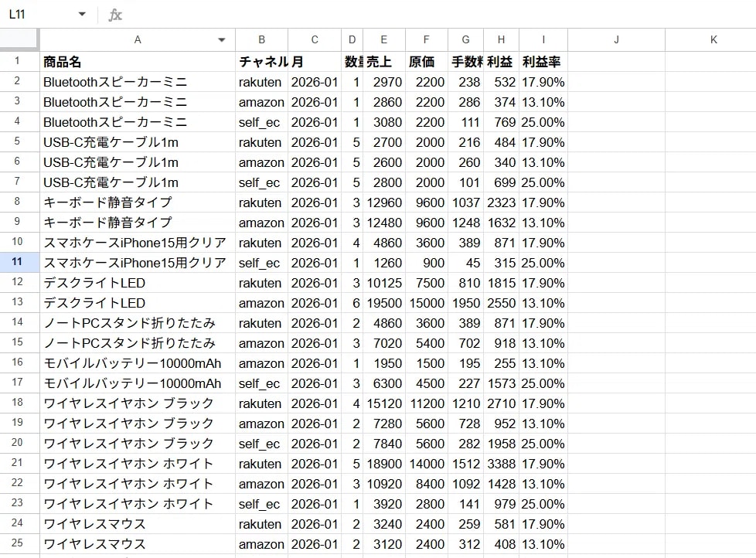
Task: Click ワイヤレスマウス in row 24
Action: click(x=138, y=524)
